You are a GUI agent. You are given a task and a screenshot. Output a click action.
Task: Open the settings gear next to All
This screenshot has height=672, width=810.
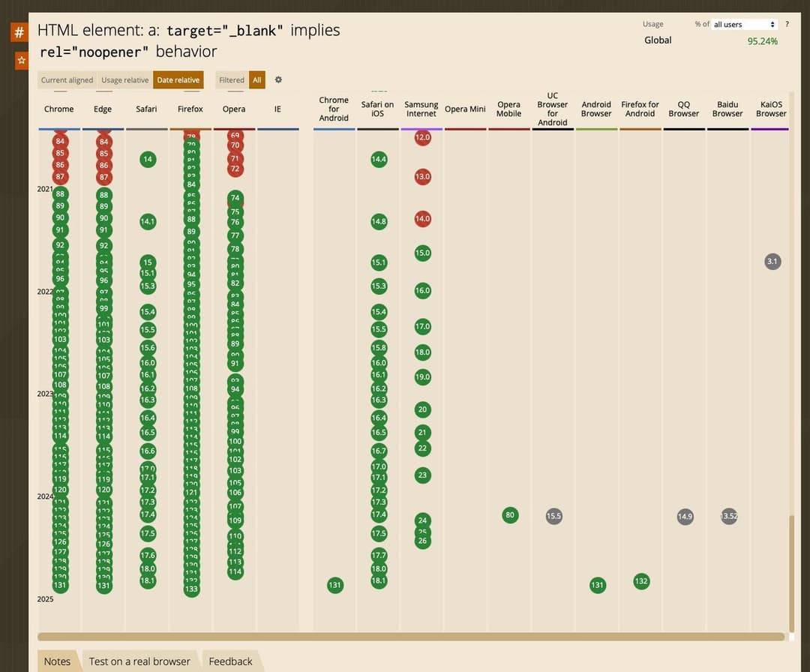pyautogui.click(x=278, y=79)
